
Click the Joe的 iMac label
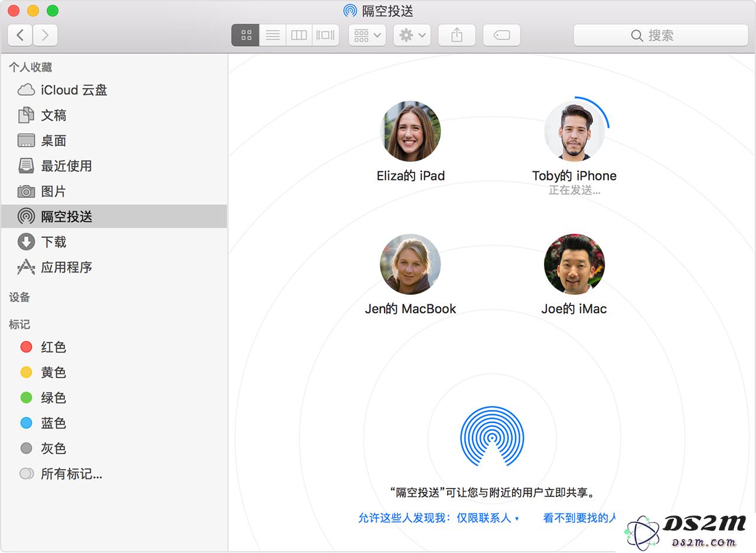pos(574,309)
